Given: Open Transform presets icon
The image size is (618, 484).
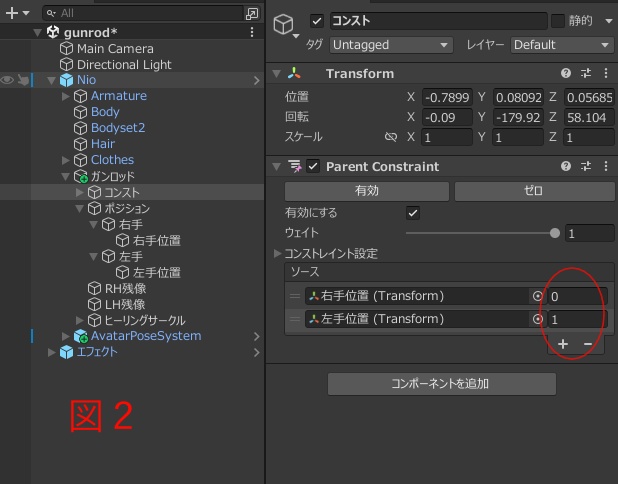Looking at the screenshot, I should click(x=586, y=73).
